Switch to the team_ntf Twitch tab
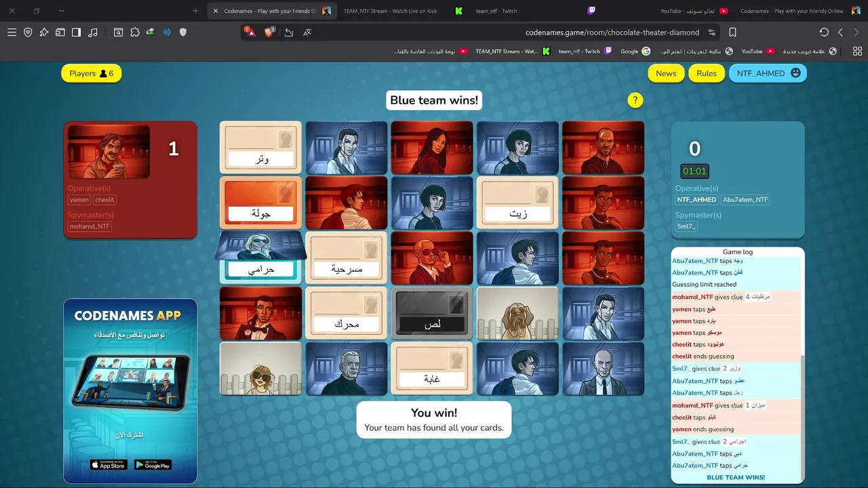 (x=536, y=11)
